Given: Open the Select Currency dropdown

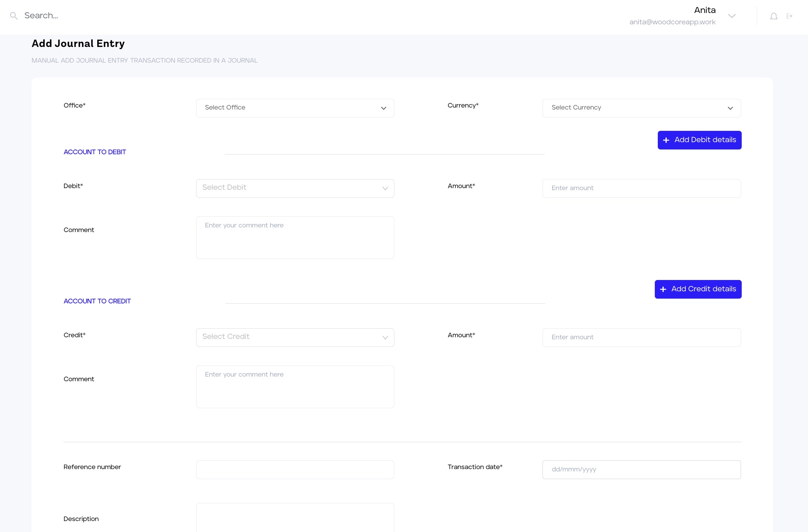Looking at the screenshot, I should (641, 108).
